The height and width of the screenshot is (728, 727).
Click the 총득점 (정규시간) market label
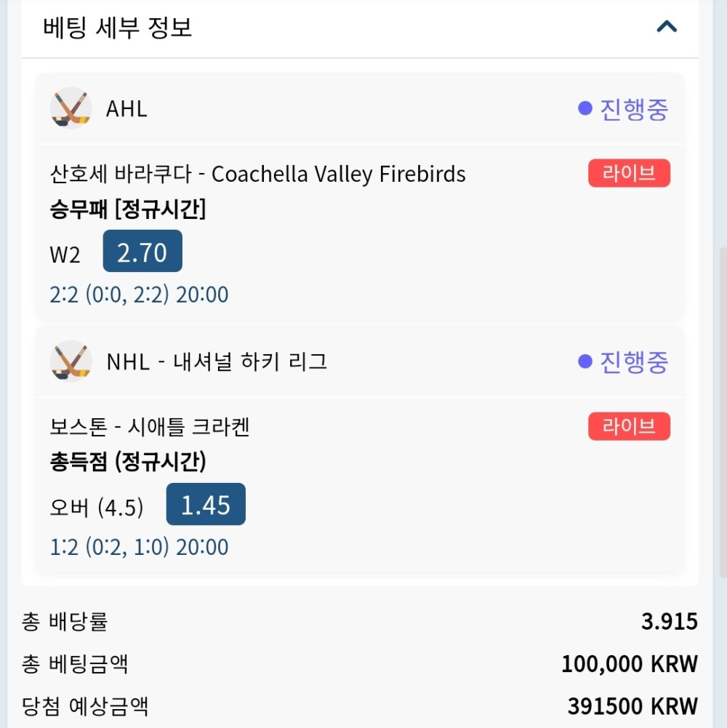pyautogui.click(x=128, y=462)
